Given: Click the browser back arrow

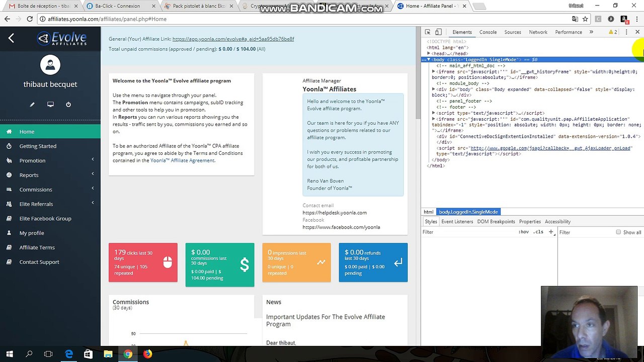Looking at the screenshot, I should coord(7,19).
